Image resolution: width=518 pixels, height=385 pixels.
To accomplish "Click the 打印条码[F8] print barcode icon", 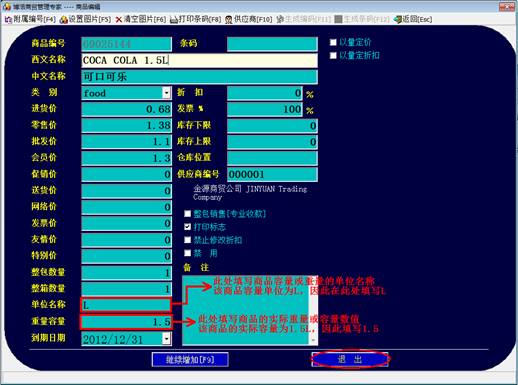I will click(x=174, y=20).
